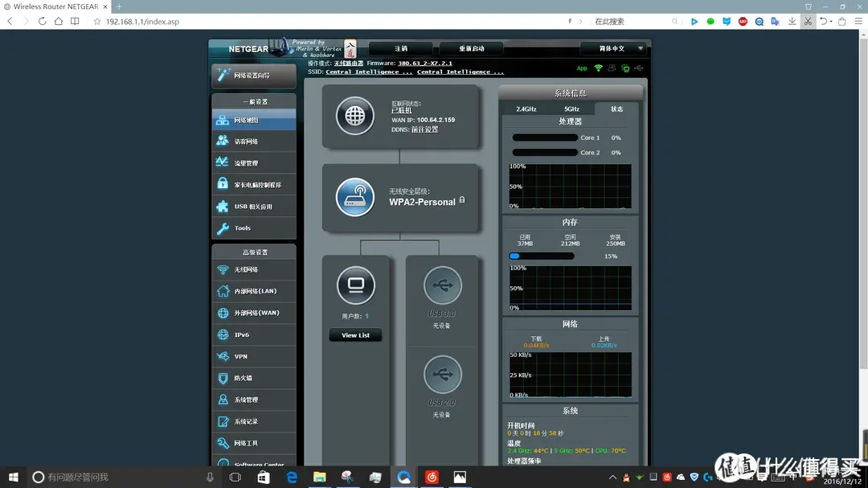Open the Windows Start menu
Viewport: 868px width, 488px height.
[14, 477]
